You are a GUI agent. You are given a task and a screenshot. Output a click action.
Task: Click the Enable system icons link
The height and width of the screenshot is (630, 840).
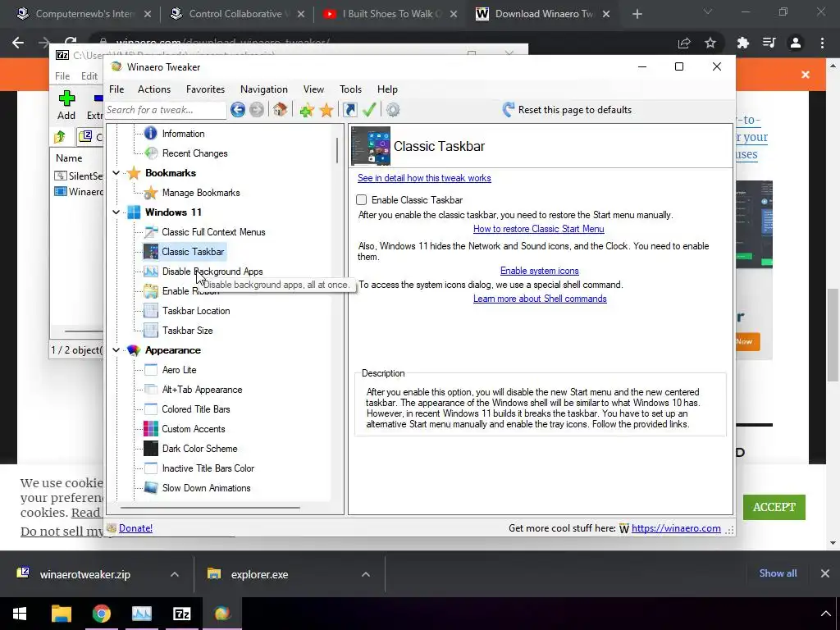[x=540, y=271]
